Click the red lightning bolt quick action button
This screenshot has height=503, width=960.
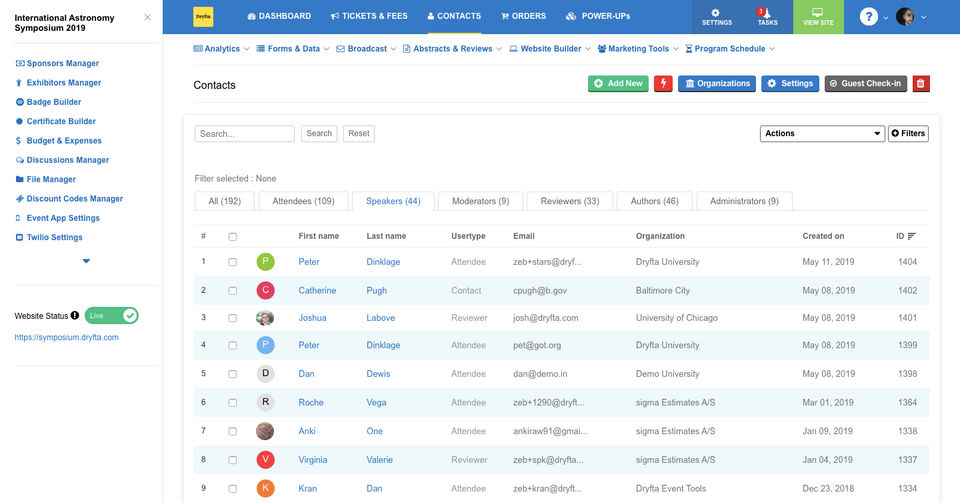tap(663, 84)
